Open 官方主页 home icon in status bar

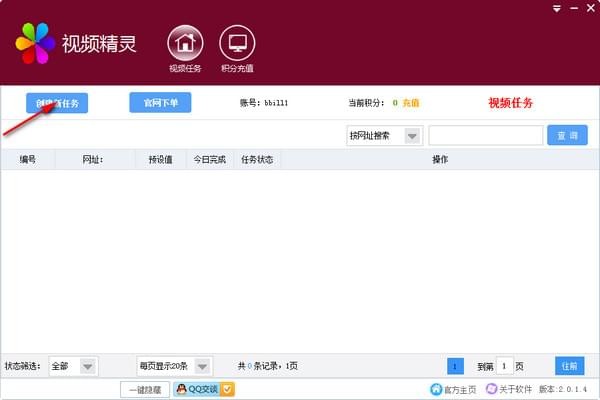436,390
